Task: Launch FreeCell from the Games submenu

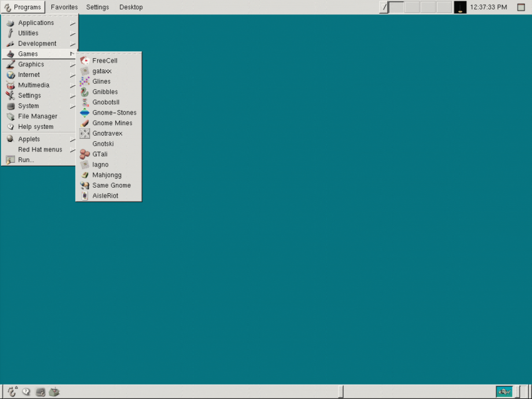Action: [108, 61]
